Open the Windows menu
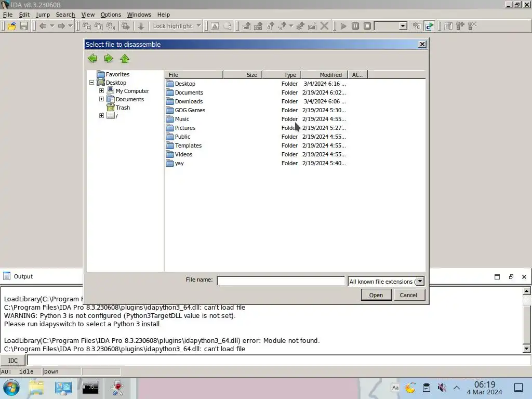The height and width of the screenshot is (399, 532). (139, 15)
